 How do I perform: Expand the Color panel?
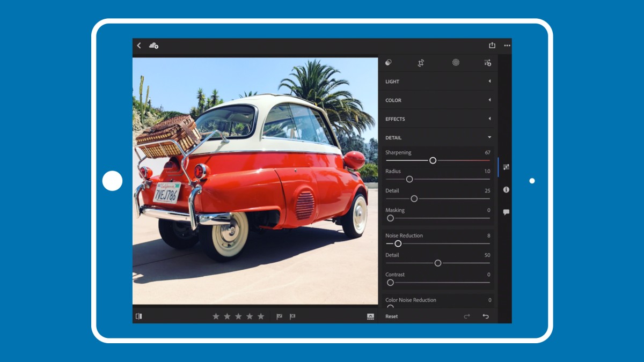pos(438,100)
